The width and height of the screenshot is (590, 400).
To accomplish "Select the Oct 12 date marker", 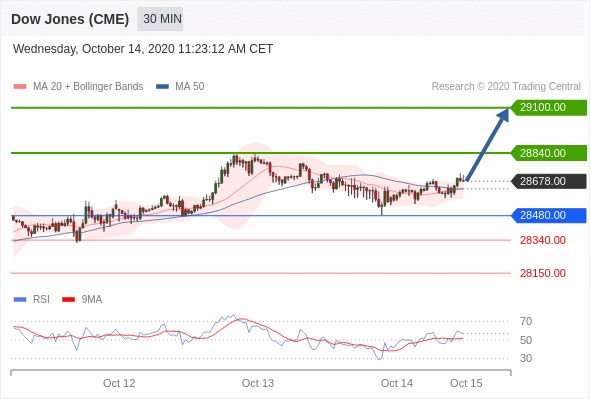I will click(119, 383).
